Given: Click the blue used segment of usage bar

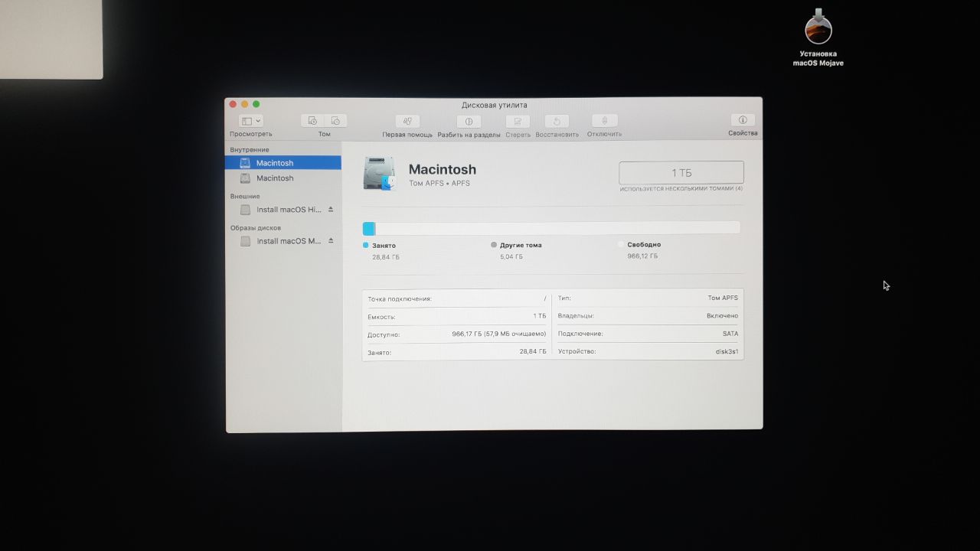Looking at the screenshot, I should (368, 228).
